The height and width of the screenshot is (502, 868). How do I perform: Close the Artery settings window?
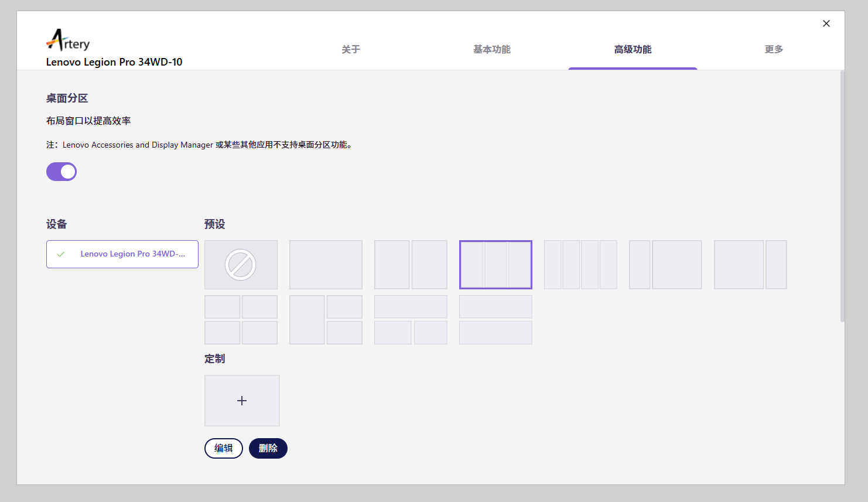826,23
